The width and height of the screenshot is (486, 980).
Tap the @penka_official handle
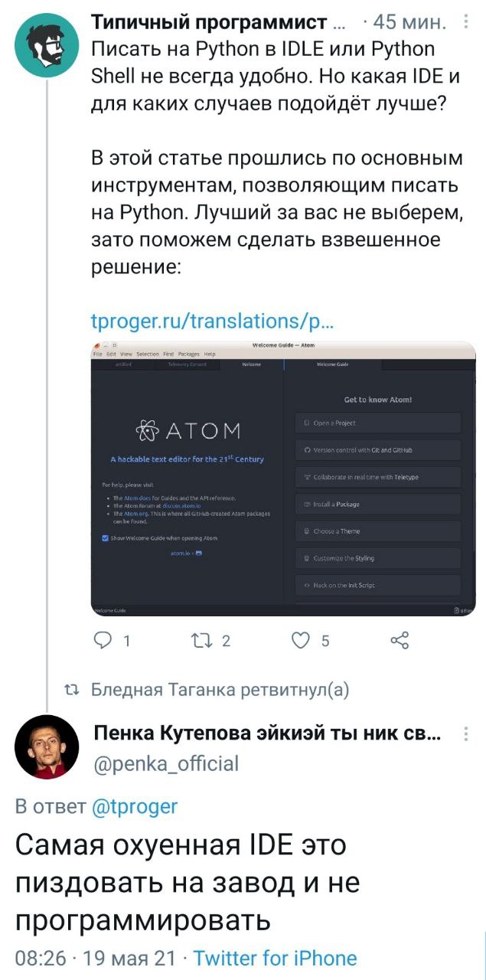pyautogui.click(x=166, y=763)
